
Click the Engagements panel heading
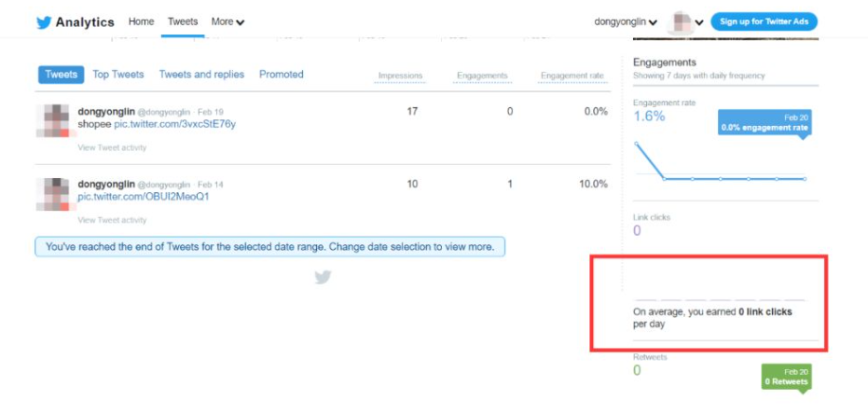664,62
